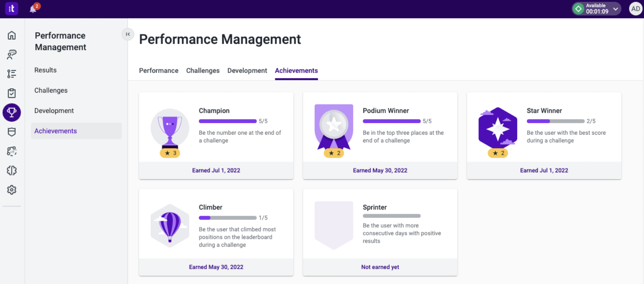This screenshot has height=284, width=644.
Task: Switch to the Challenges tab
Action: point(203,71)
